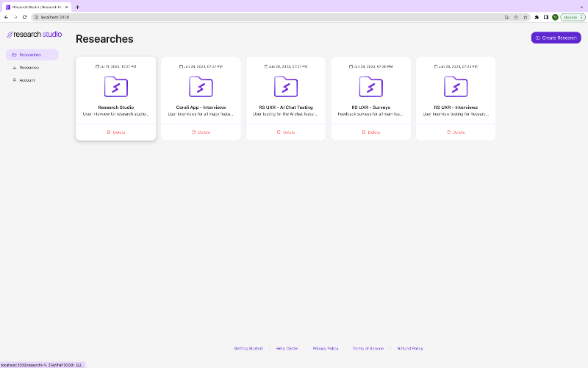Viewport: 588px width, 368px height.
Task: Click the Create Research button
Action: (x=556, y=38)
